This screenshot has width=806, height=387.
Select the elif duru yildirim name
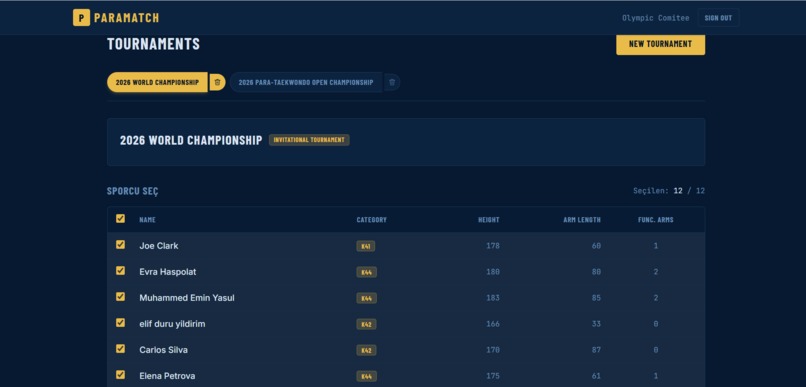click(x=172, y=324)
